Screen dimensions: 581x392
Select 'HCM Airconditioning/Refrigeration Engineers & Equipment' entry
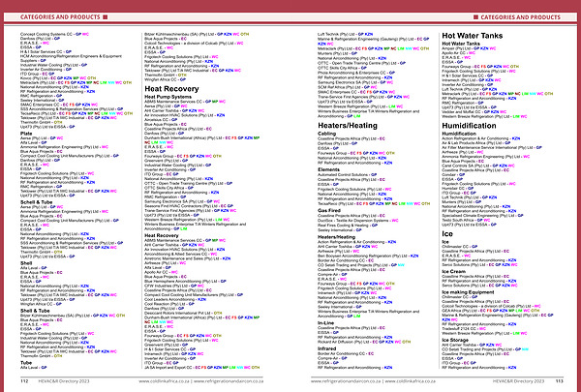pyautogui.click(x=71, y=58)
